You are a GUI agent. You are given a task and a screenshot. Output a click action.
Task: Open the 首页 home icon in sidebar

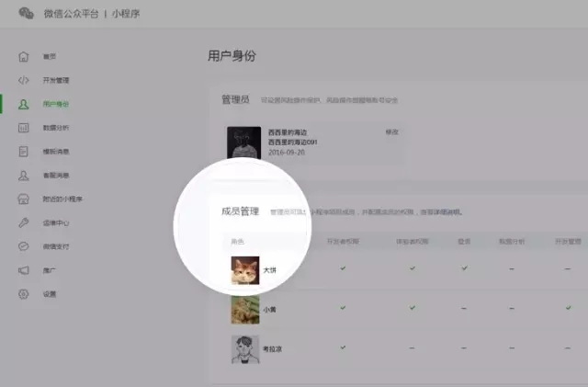(x=24, y=57)
